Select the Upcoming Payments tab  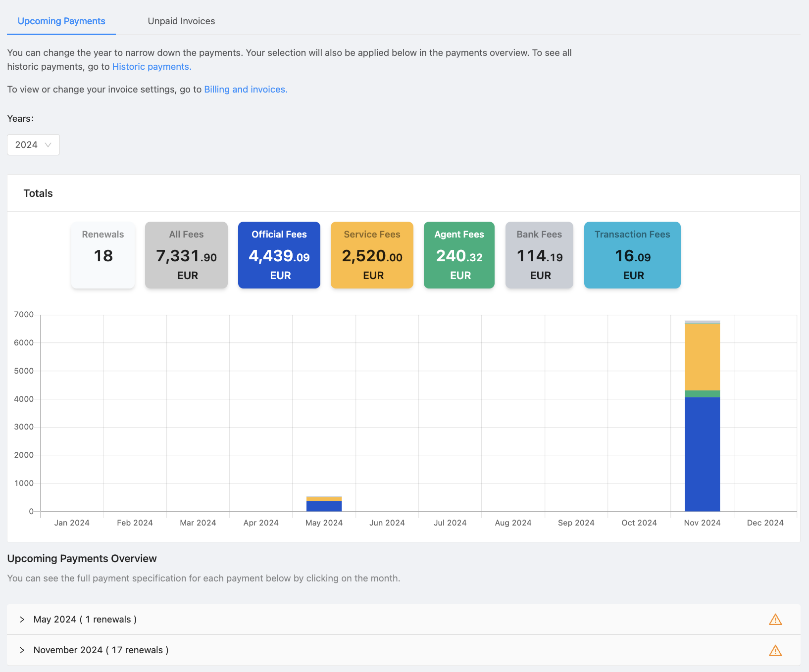tap(61, 21)
